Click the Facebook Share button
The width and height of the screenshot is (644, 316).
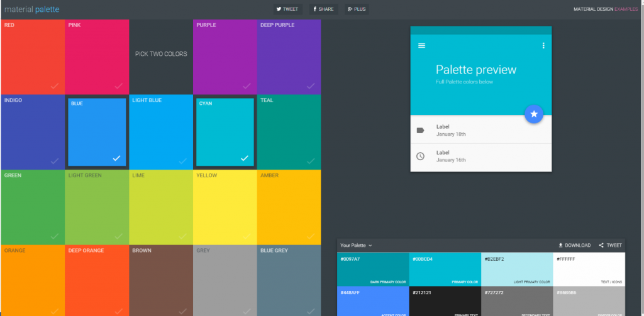click(324, 9)
